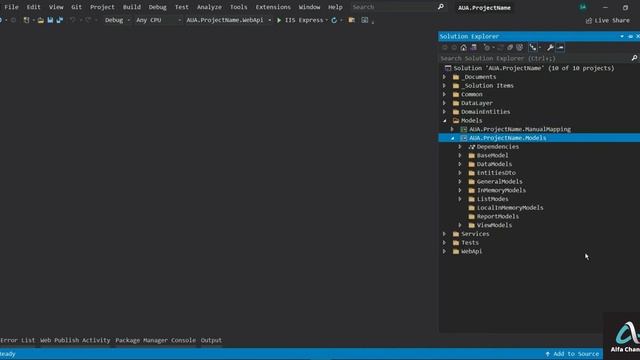
Task: Switch to Package Manager Console tab
Action: [155, 340]
